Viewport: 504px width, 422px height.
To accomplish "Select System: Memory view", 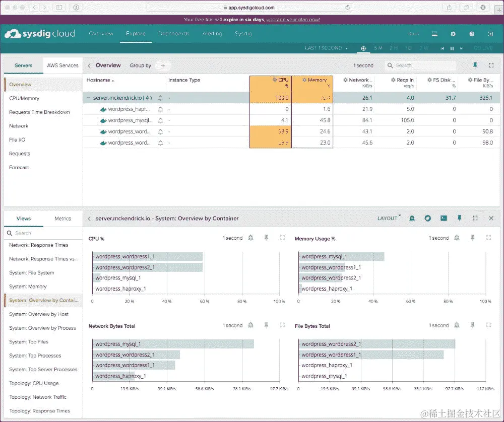I will point(28,287).
